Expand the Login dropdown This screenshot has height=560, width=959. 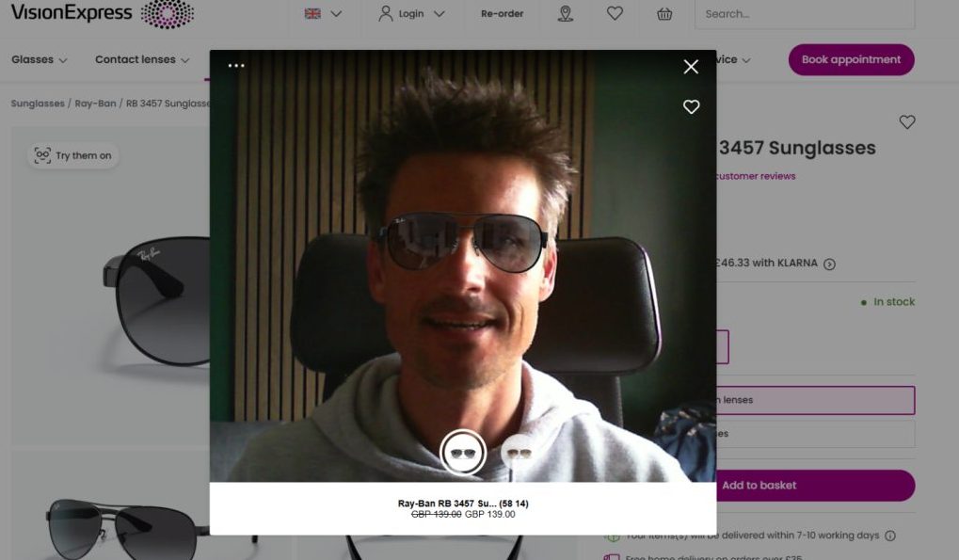point(411,14)
